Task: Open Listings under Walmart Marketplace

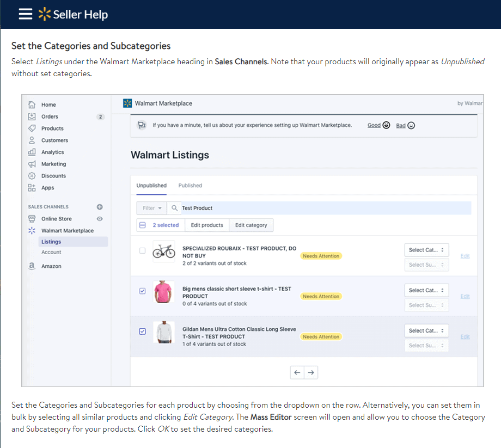Action: coord(73,242)
